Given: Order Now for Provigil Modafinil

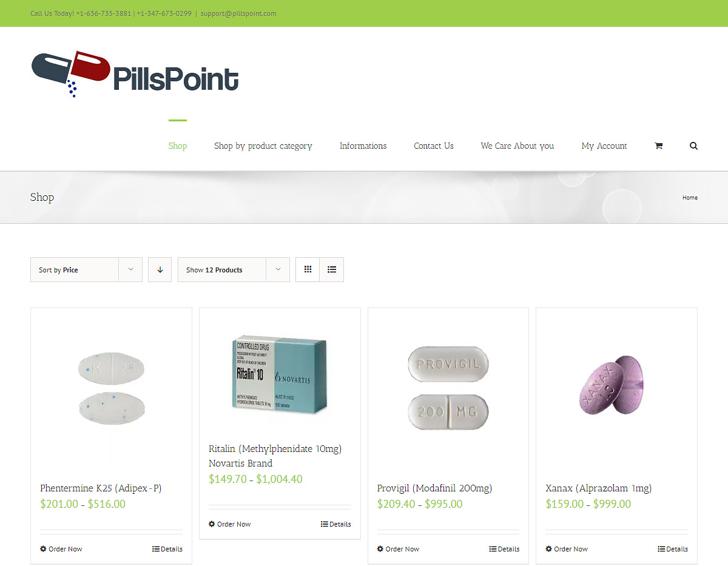Looking at the screenshot, I should pos(398,549).
